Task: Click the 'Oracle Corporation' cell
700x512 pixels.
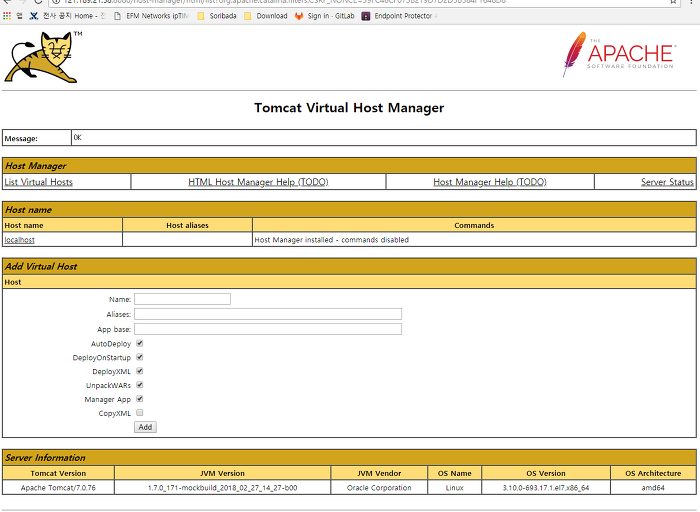Action: tap(379, 487)
